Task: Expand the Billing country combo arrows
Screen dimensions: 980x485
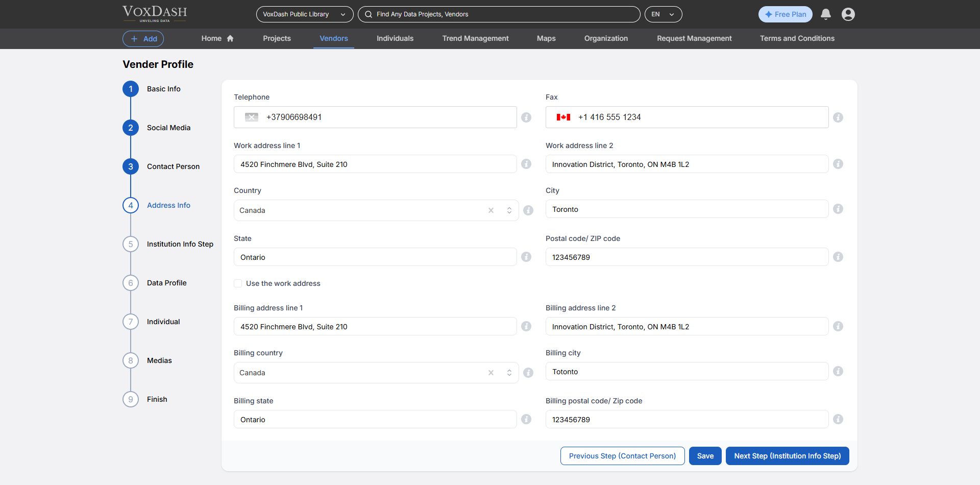Action: click(509, 373)
